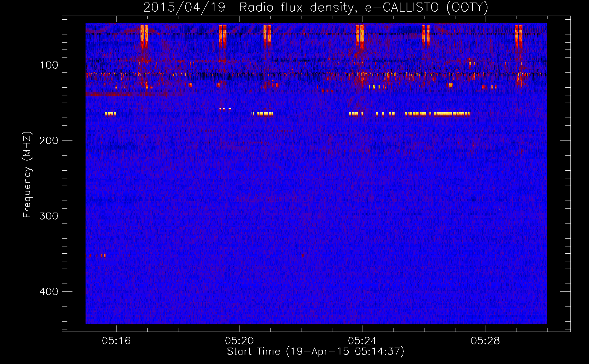Click the 300 frequency tick label
This screenshot has width=589, height=364.
[49, 216]
